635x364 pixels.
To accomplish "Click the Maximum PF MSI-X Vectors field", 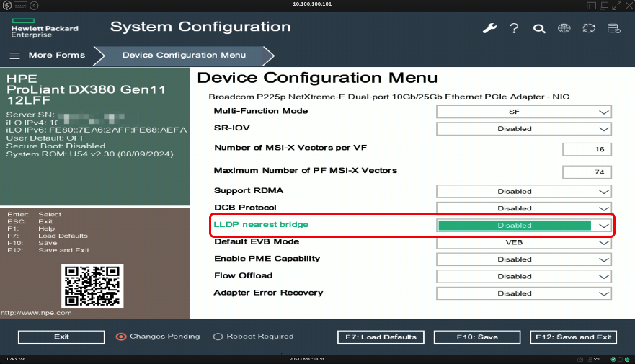I will tap(587, 172).
